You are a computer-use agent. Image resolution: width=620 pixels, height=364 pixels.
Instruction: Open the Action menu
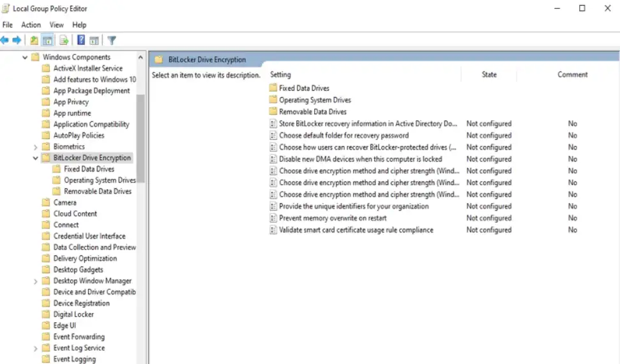[x=31, y=25]
